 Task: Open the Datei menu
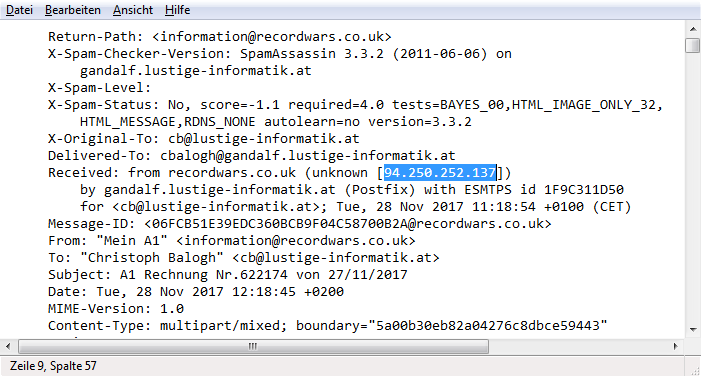(x=19, y=10)
